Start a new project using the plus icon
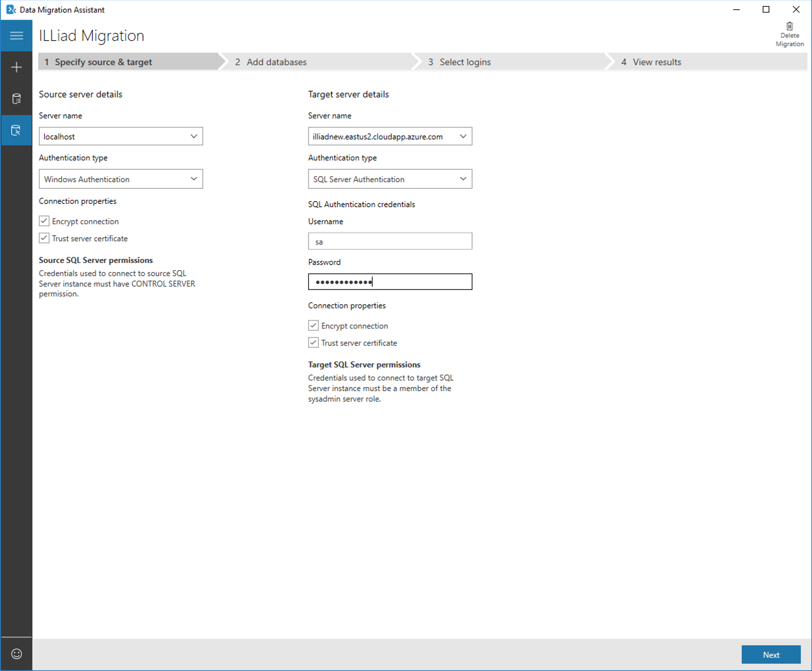 coord(16,67)
